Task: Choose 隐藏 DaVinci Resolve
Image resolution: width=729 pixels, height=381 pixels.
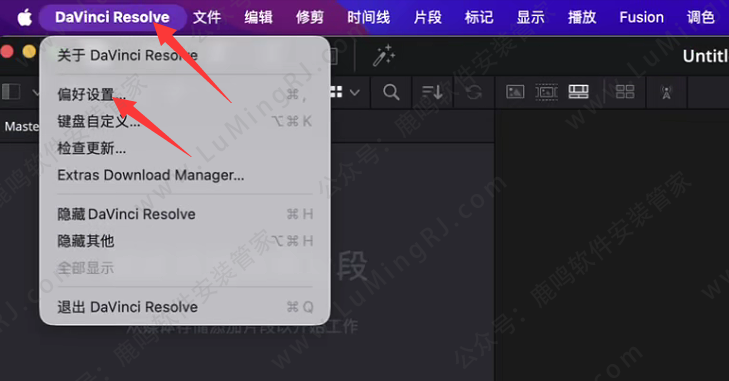Action: click(185, 214)
